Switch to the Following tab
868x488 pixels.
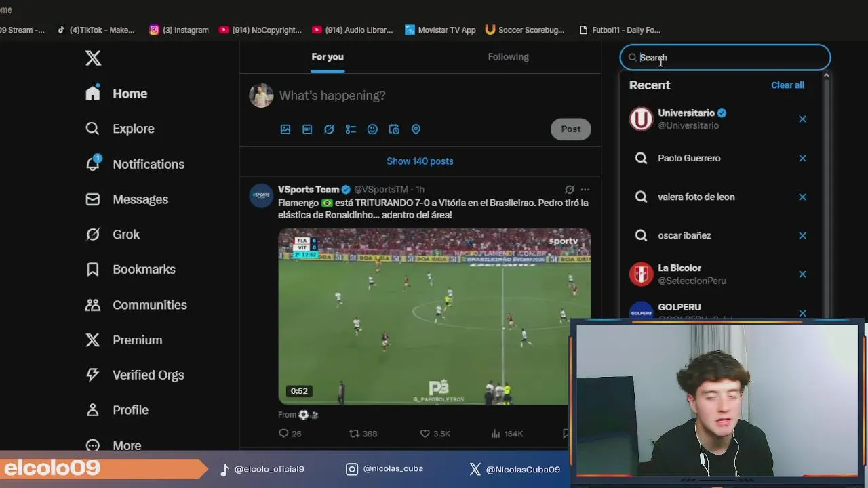(x=508, y=57)
